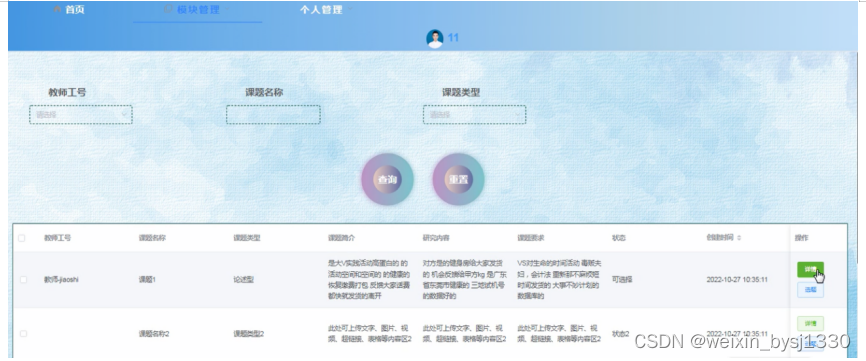Click the round 查询 button

click(x=387, y=179)
